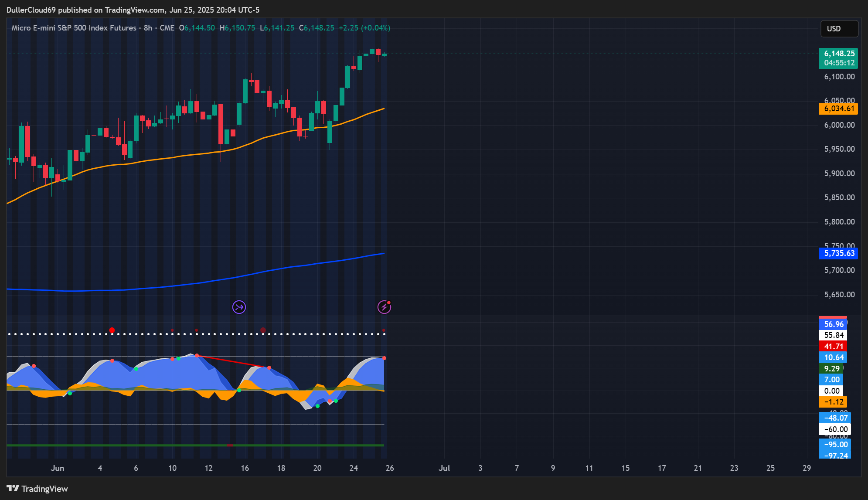The image size is (868, 500).
Task: Click the large red dot above the oscillator
Action: click(x=112, y=330)
